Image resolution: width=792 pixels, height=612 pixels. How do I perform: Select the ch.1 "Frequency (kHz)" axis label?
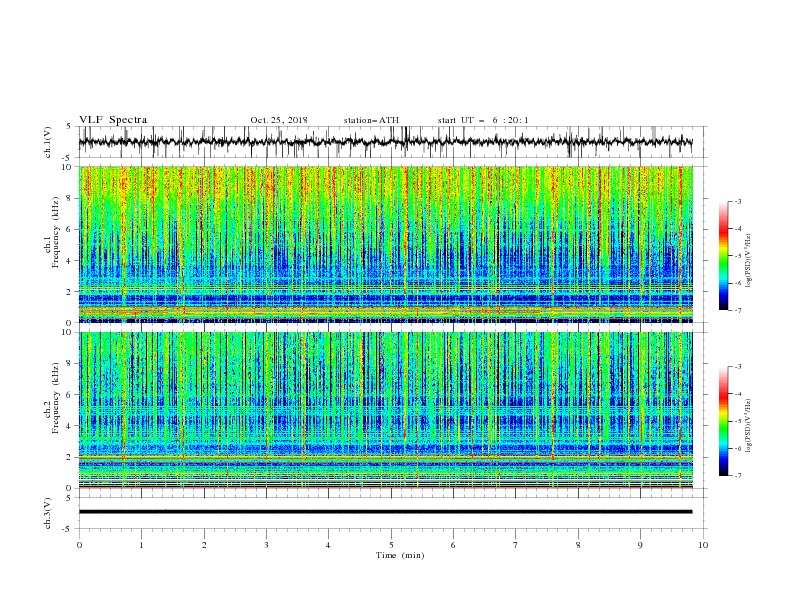click(x=56, y=232)
